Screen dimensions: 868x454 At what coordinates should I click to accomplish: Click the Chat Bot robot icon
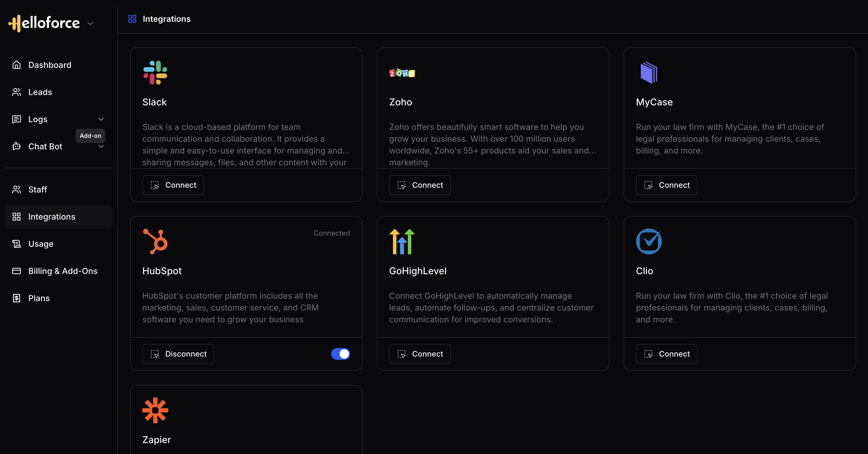[17, 146]
